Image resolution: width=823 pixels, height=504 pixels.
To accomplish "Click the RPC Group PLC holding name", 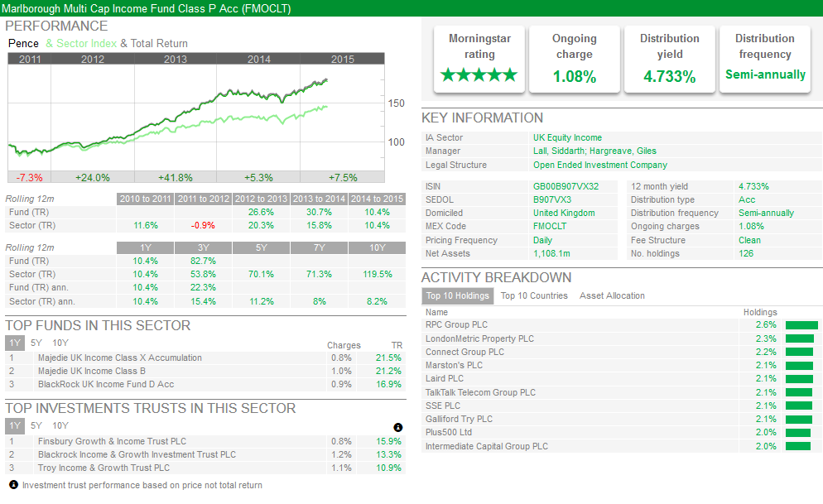I will click(457, 324).
